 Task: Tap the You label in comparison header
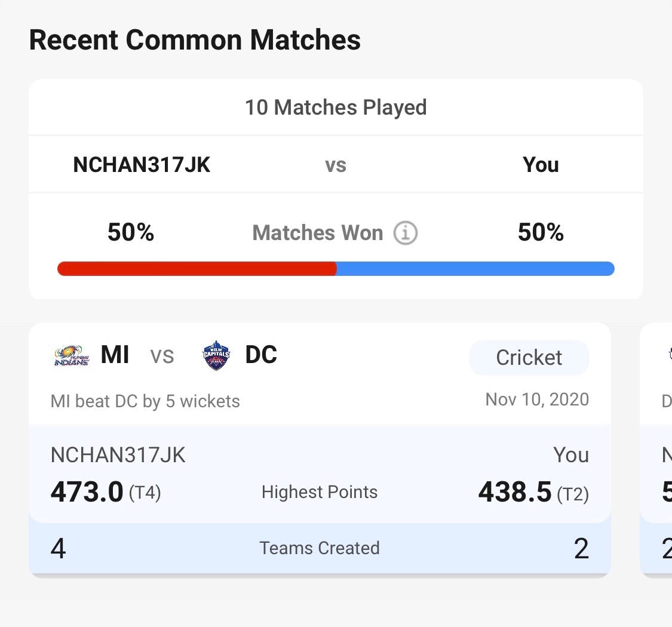pos(541,165)
